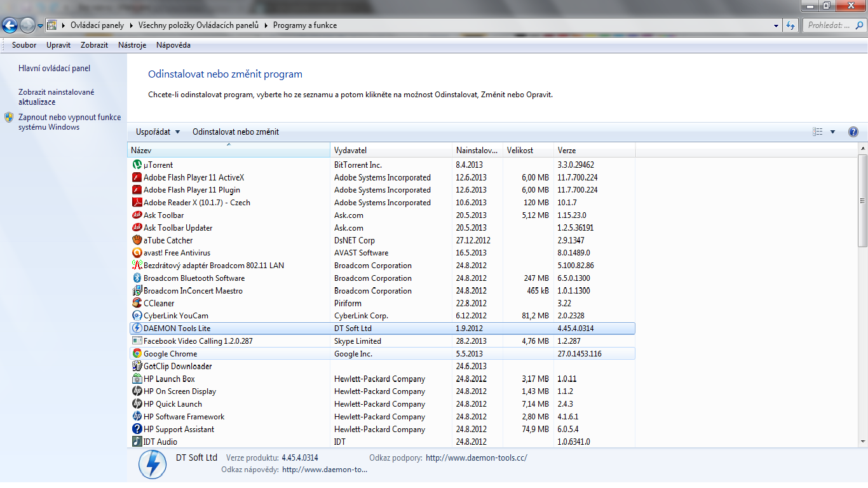
Task: Expand the address bar history dropdown
Action: tap(776, 26)
